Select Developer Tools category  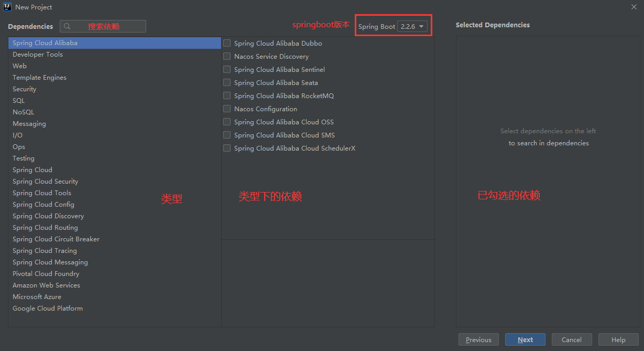(x=115, y=55)
